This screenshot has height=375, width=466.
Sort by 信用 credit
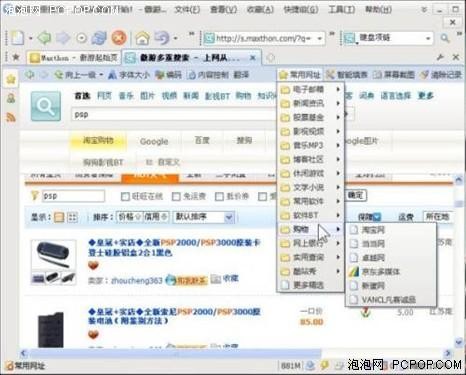point(156,217)
